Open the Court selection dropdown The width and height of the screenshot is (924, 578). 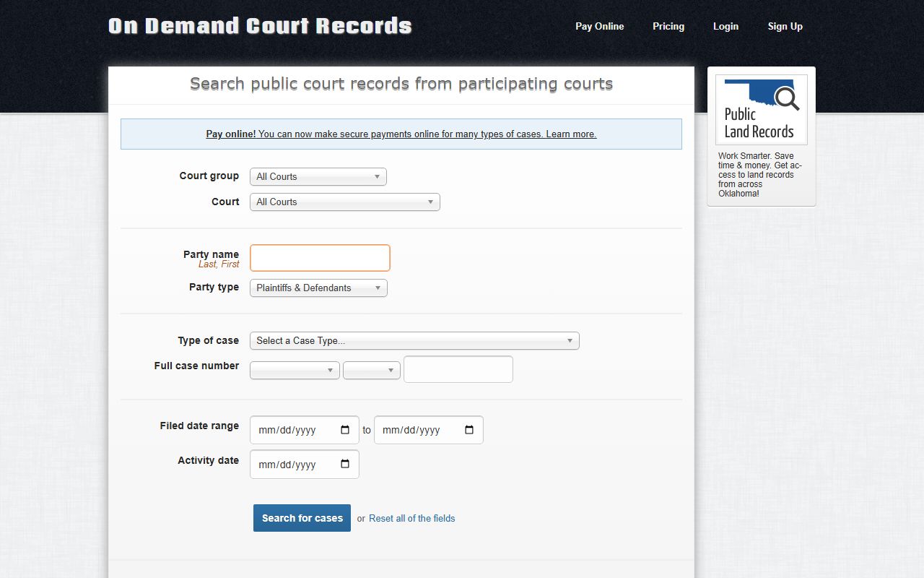(x=344, y=202)
